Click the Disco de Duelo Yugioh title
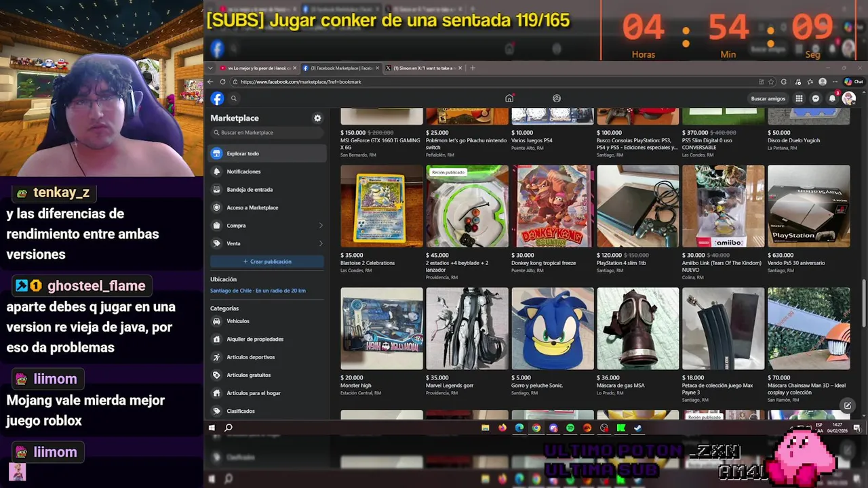The image size is (868, 488). click(x=793, y=140)
